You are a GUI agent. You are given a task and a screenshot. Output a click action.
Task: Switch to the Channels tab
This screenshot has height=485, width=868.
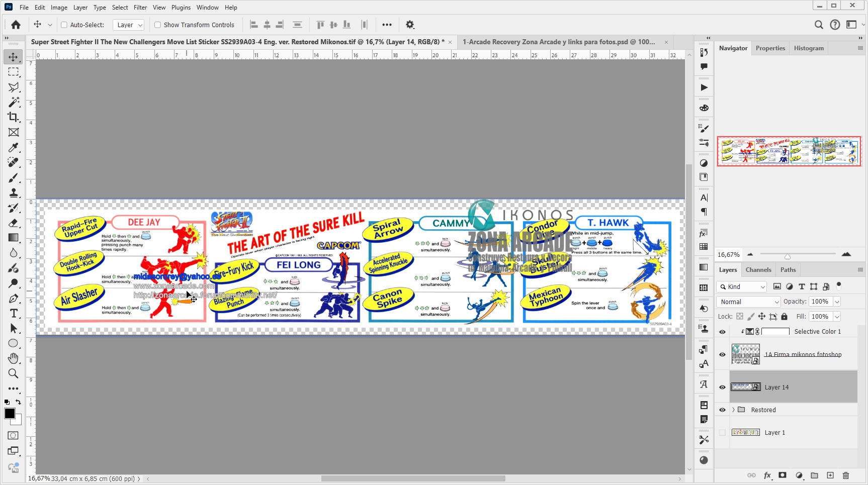[x=758, y=270]
